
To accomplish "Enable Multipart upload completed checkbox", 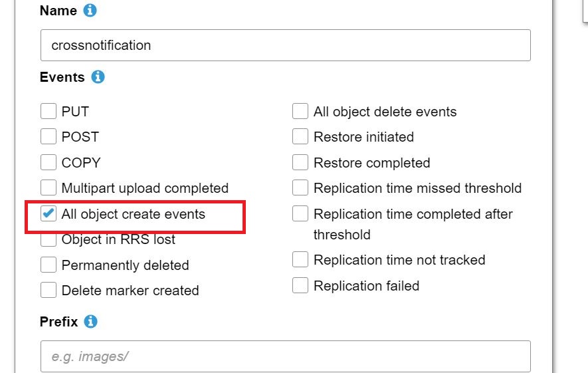I will (x=49, y=188).
